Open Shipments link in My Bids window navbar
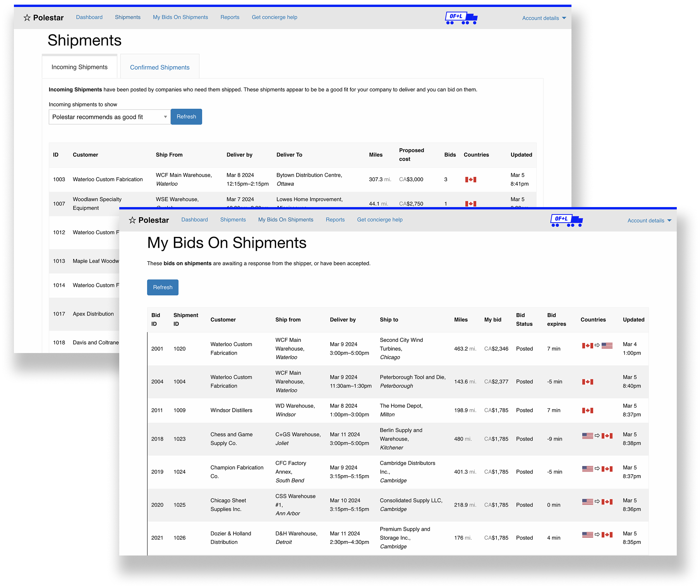 pyautogui.click(x=233, y=220)
